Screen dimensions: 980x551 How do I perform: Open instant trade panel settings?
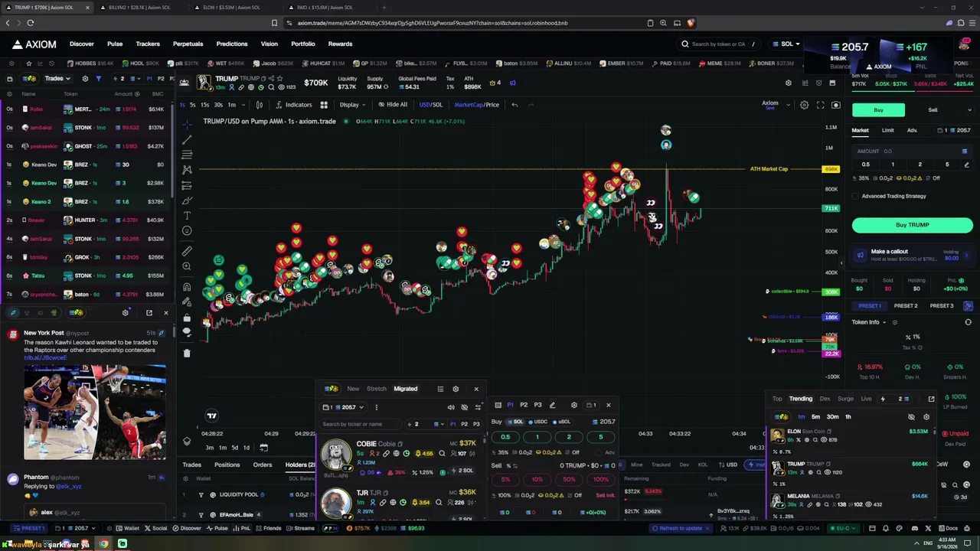tap(574, 405)
